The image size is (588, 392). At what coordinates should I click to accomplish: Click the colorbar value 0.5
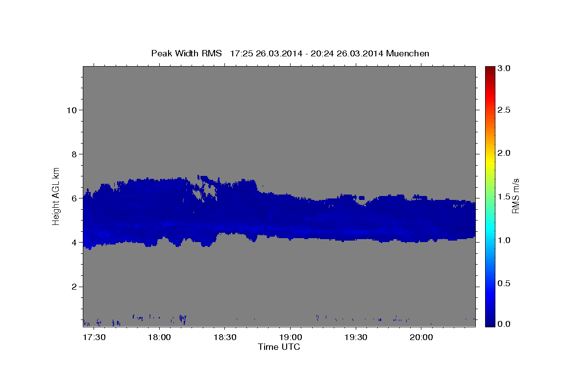point(504,283)
